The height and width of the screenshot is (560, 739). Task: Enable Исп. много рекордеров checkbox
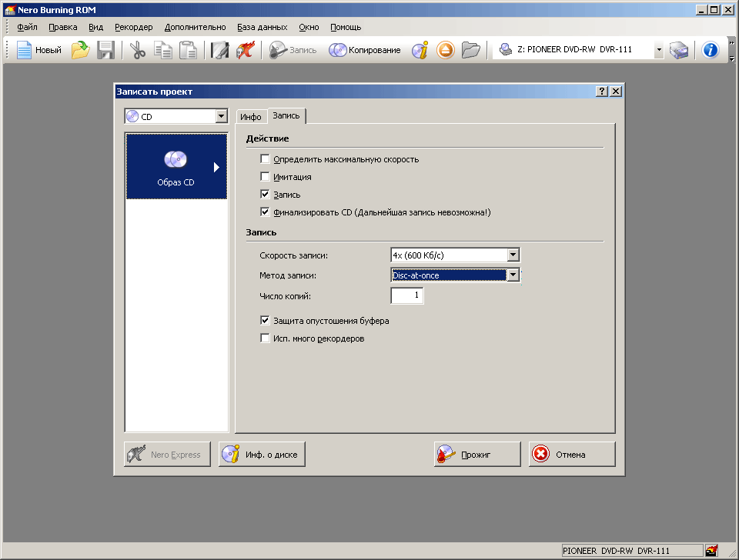(265, 338)
